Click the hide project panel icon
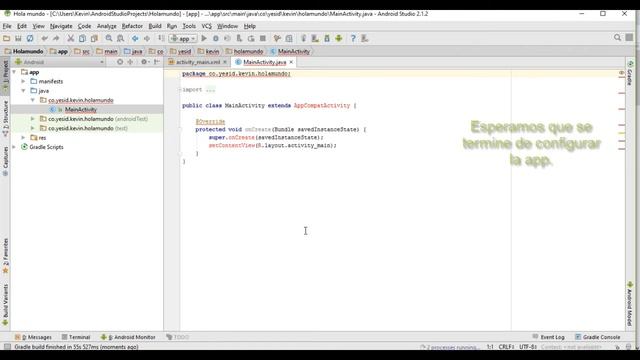Viewport: 640px width, 360px height. [x=157, y=62]
